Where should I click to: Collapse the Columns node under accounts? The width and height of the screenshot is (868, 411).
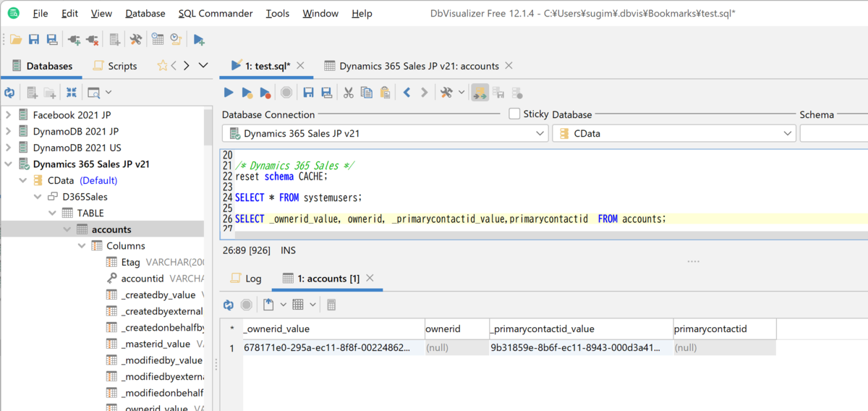[81, 245]
